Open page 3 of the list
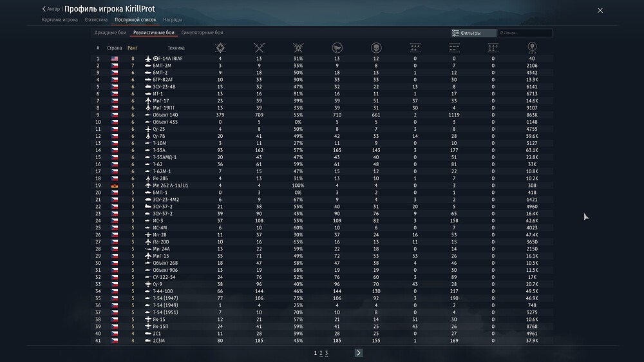Image resolution: width=644 pixels, height=362 pixels. [327, 353]
